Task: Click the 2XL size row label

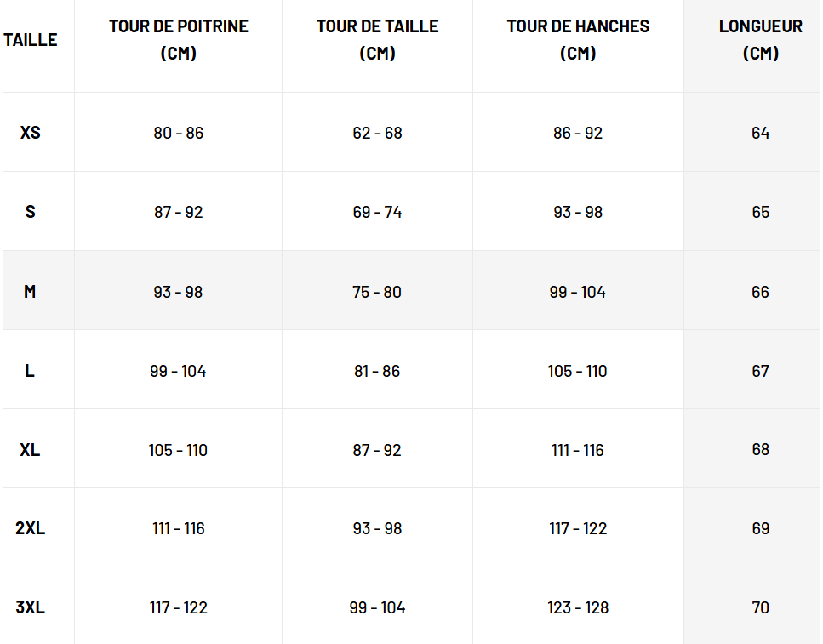Action: 31,528
